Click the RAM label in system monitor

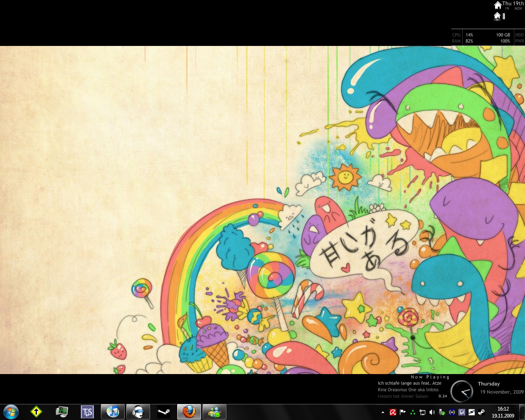pos(456,41)
